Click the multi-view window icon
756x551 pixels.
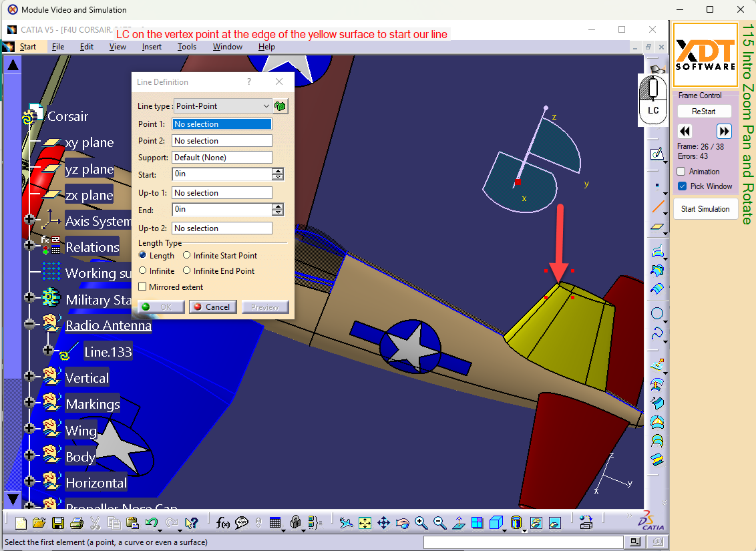click(x=477, y=523)
